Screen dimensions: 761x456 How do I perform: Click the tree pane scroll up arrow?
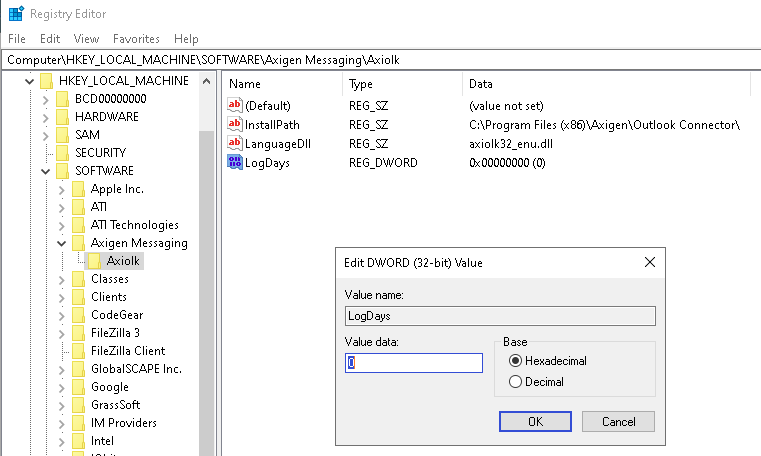(x=206, y=81)
